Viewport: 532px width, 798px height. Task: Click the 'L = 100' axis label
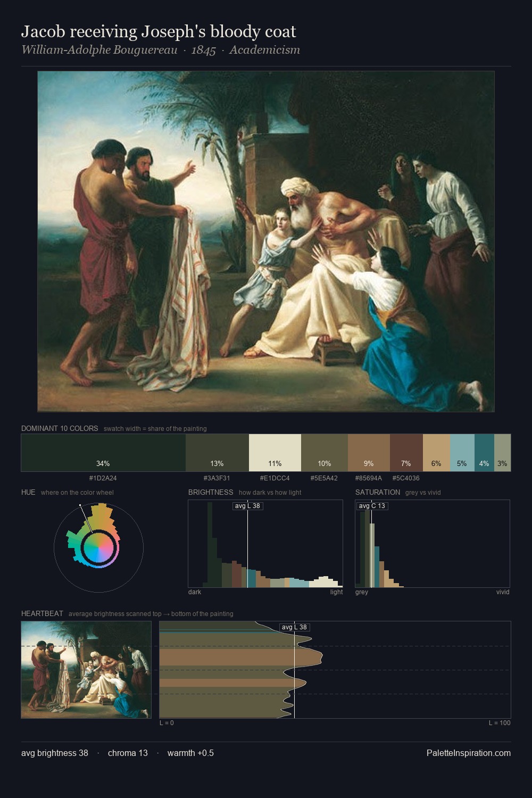tap(500, 723)
